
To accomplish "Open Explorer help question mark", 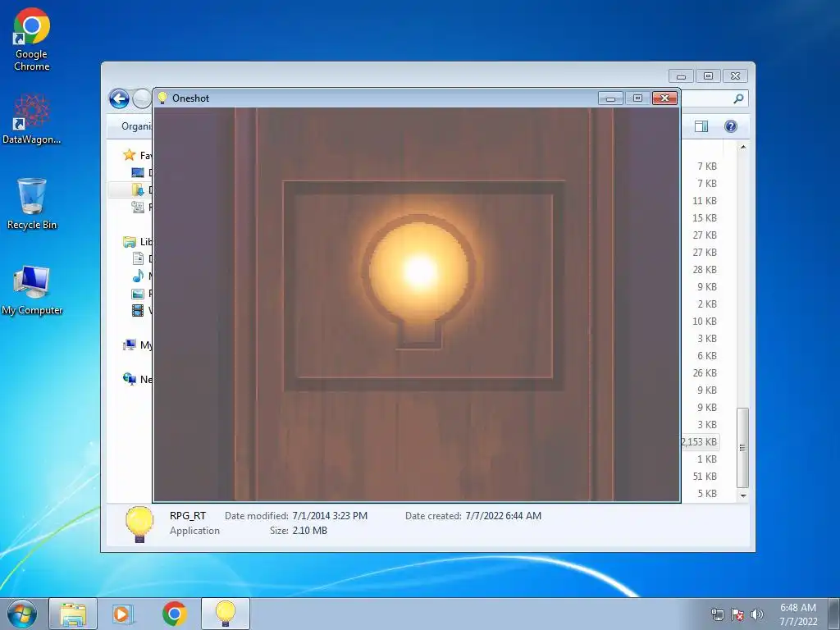I will pyautogui.click(x=731, y=126).
